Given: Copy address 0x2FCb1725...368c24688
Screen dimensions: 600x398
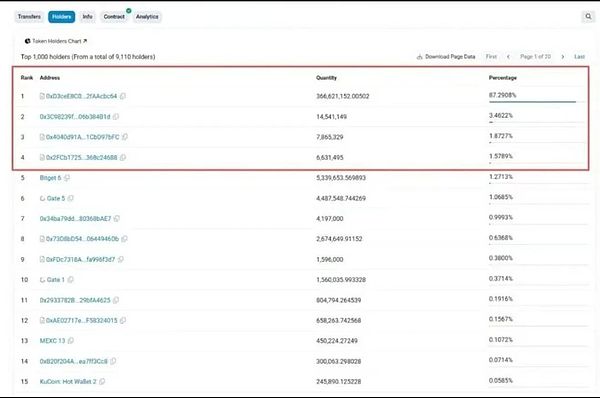Looking at the screenshot, I should click(x=123, y=157).
